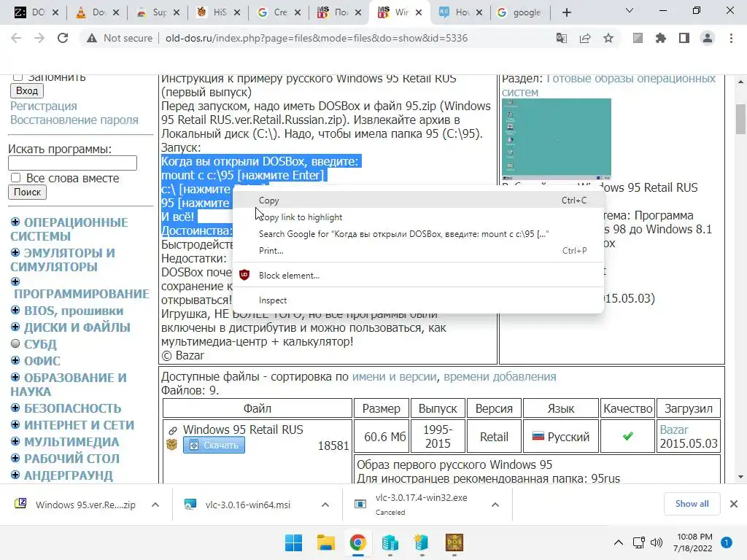Image resolution: width=747 pixels, height=560 pixels.
Task: Open the Chrome three-dot menu
Action: coord(731,38)
